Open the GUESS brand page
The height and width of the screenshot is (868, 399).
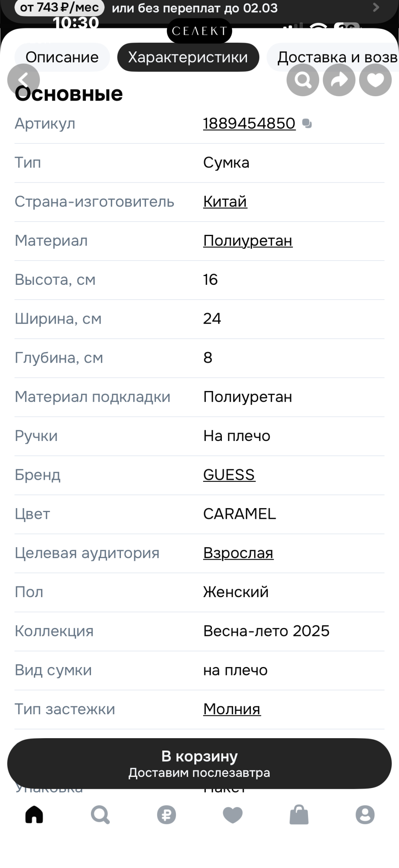click(229, 475)
